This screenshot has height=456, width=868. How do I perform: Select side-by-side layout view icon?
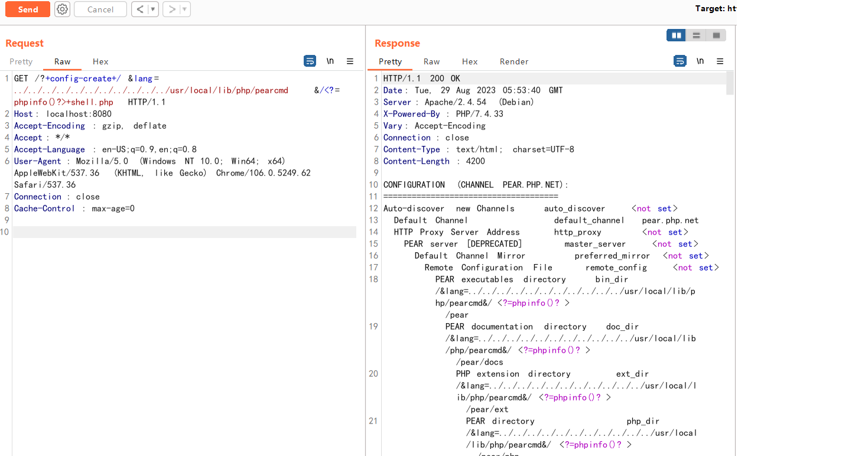pos(676,35)
